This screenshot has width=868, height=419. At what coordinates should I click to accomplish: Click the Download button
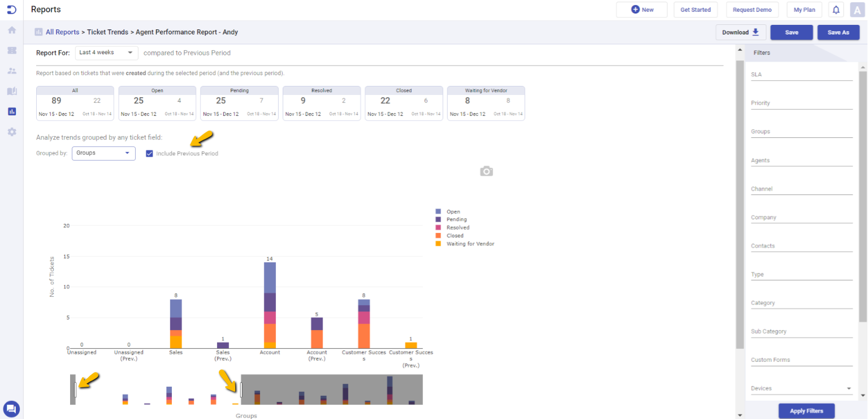pos(741,32)
